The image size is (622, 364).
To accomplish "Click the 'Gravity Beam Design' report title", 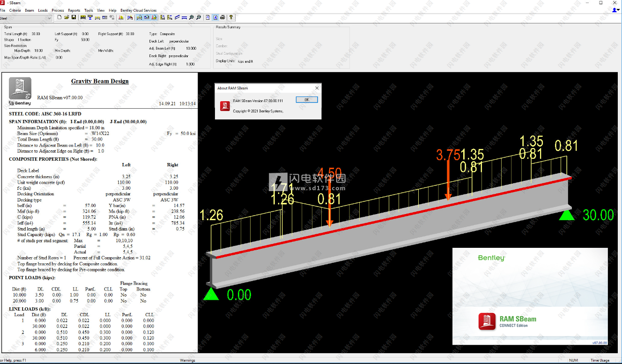I will [100, 81].
